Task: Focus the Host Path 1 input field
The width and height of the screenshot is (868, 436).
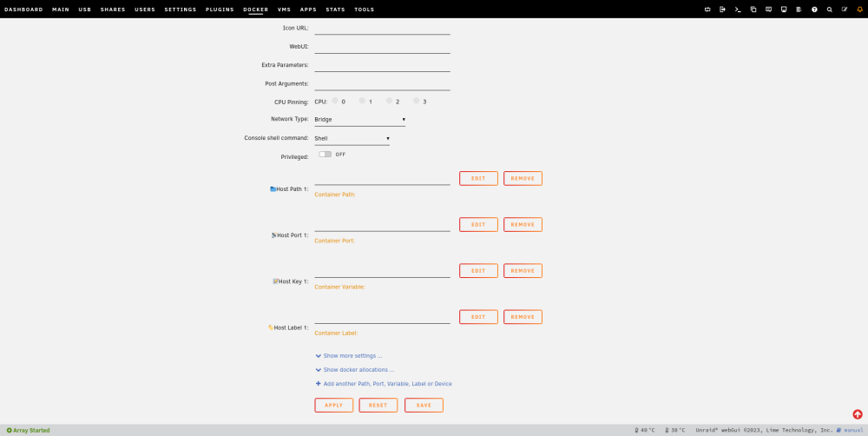Action: tap(382, 178)
